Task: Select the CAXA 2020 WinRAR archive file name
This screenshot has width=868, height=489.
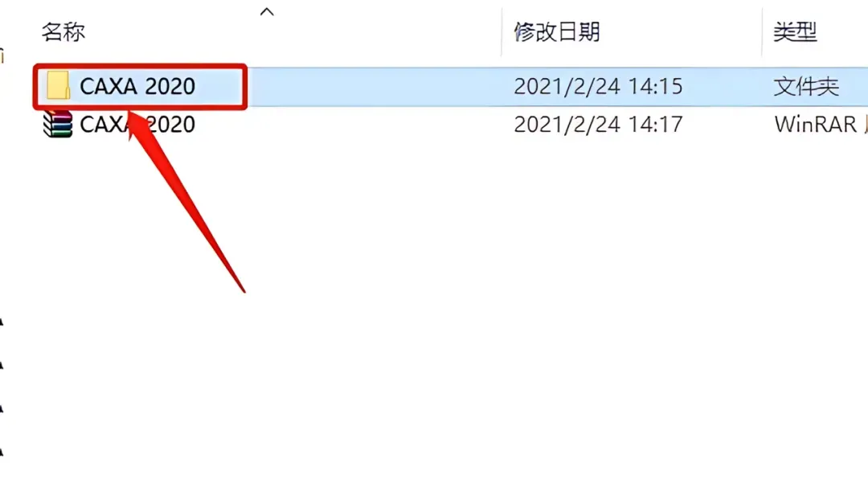Action: pyautogui.click(x=137, y=124)
